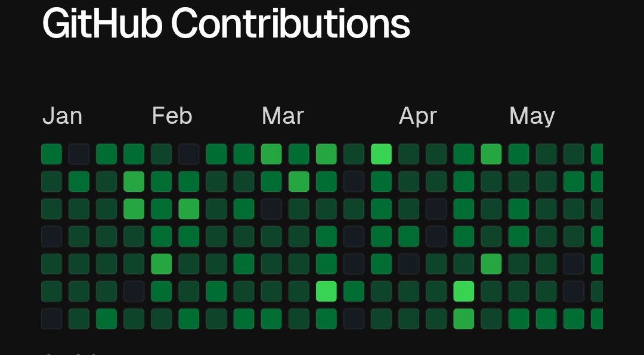This screenshot has width=644, height=355.
Task: Click the empty cell second in the top row
Action: click(x=79, y=154)
